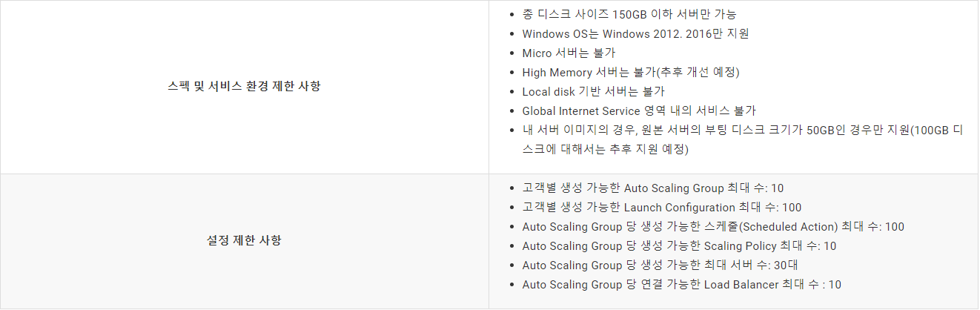This screenshot has height=310, width=980.
Task: Click the 'High Memory 서버는 불가' bullet
Action: [631, 72]
